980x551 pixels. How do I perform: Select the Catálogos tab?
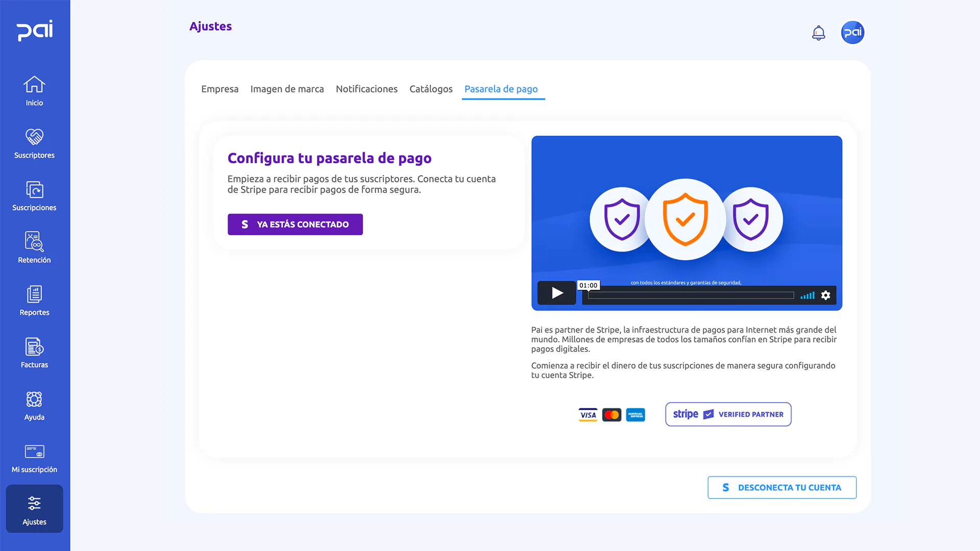tap(431, 89)
